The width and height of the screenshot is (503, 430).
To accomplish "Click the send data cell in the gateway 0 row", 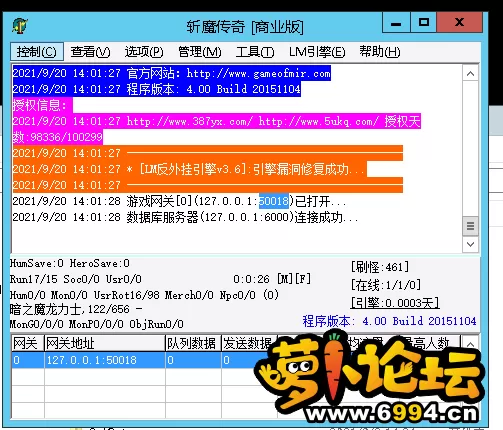I will 248,360.
